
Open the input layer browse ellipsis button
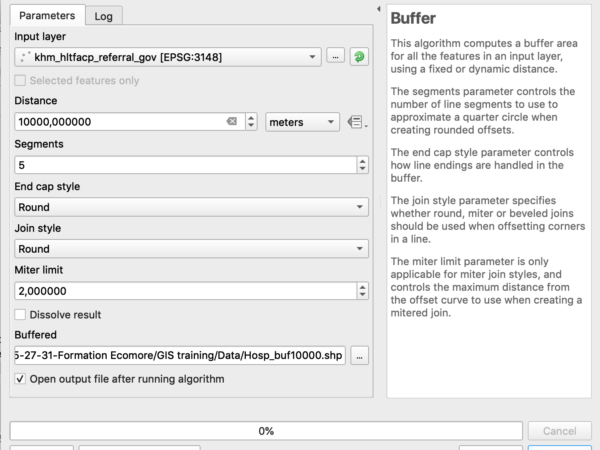point(336,57)
